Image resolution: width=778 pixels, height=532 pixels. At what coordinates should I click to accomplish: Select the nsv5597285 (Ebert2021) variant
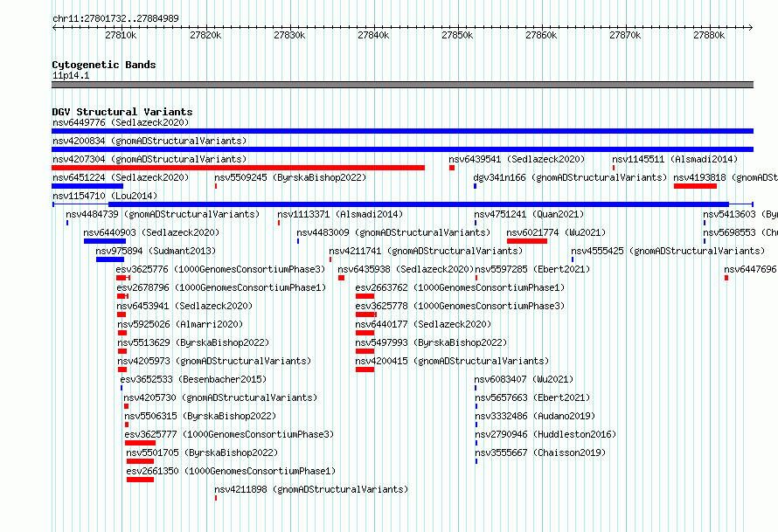pos(532,269)
